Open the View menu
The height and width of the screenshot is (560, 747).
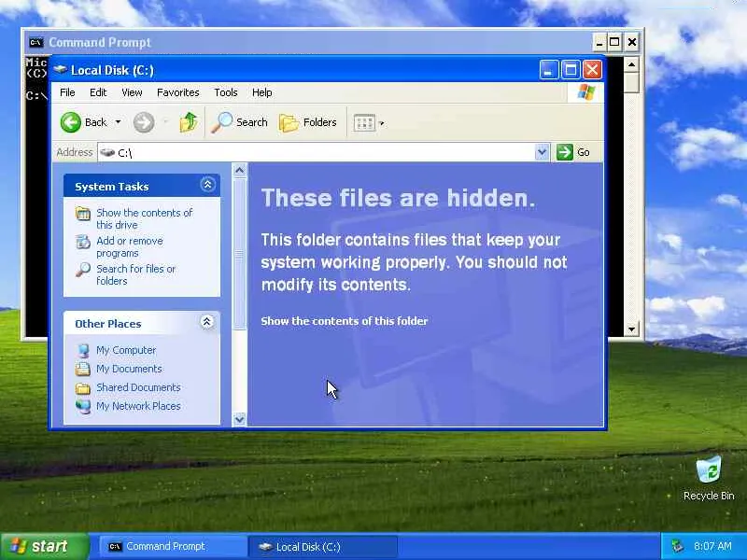tap(132, 92)
